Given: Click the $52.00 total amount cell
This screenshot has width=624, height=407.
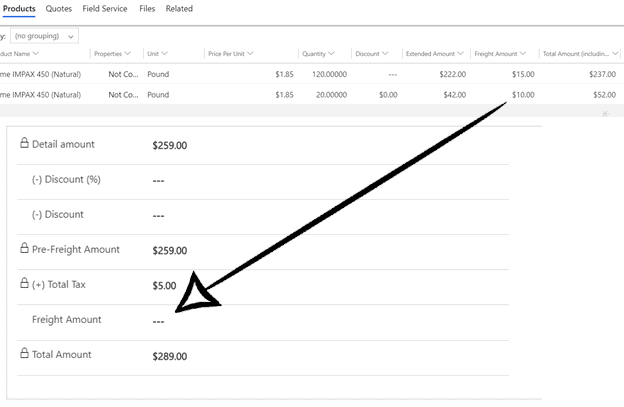Looking at the screenshot, I should tap(604, 95).
